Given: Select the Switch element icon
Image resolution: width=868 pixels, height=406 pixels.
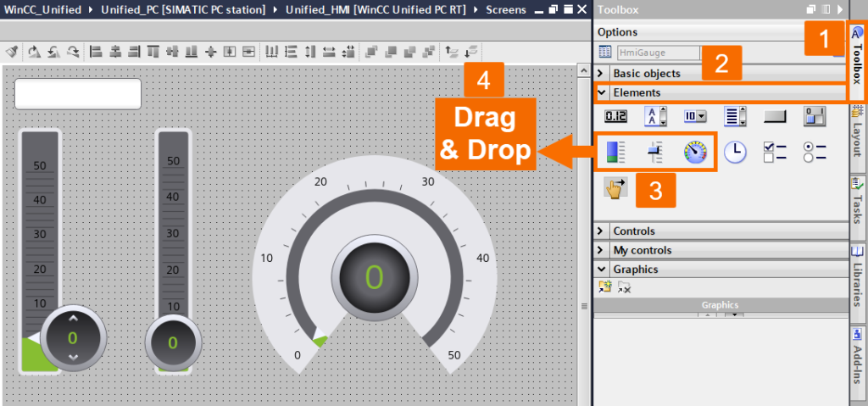Looking at the screenshot, I should (x=815, y=116).
